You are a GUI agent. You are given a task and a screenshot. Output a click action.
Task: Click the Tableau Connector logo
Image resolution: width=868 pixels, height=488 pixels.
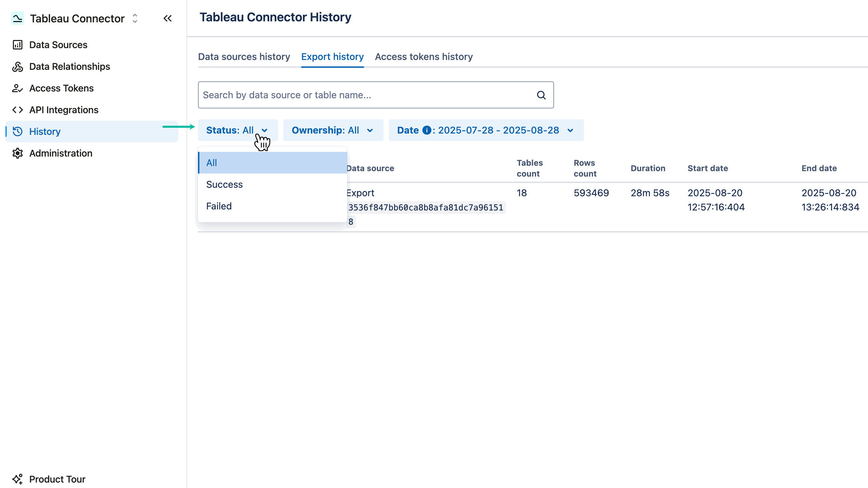[x=18, y=18]
